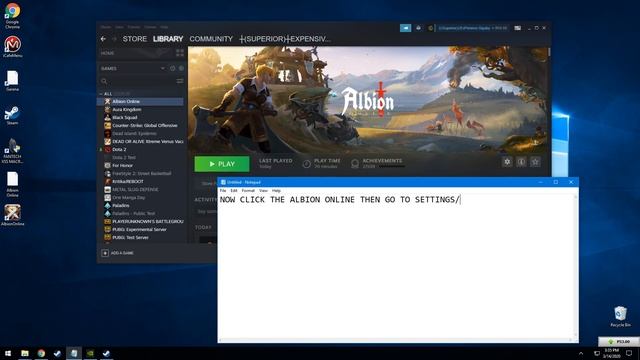Open Albion Online text file on desktop
This screenshot has width=640, height=360.
pos(12,184)
